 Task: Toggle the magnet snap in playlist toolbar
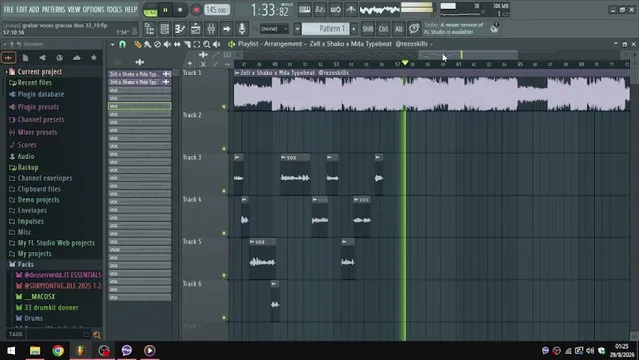[122, 44]
